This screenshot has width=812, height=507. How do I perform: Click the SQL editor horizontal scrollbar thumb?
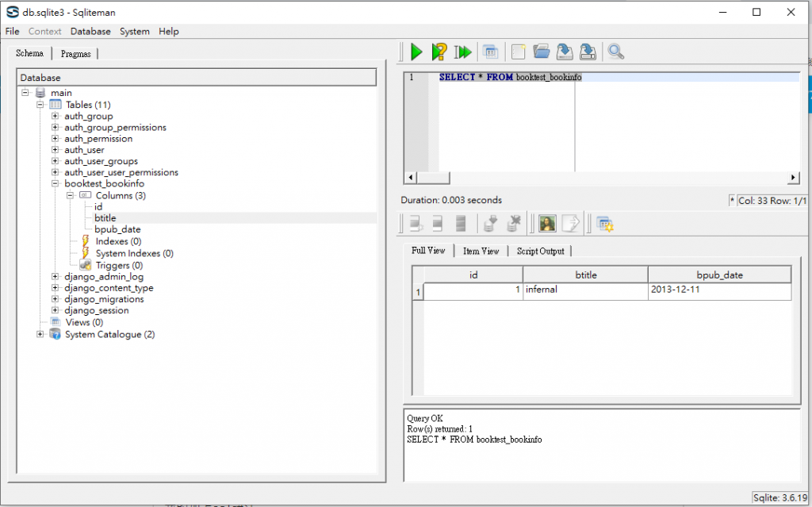coord(434,178)
